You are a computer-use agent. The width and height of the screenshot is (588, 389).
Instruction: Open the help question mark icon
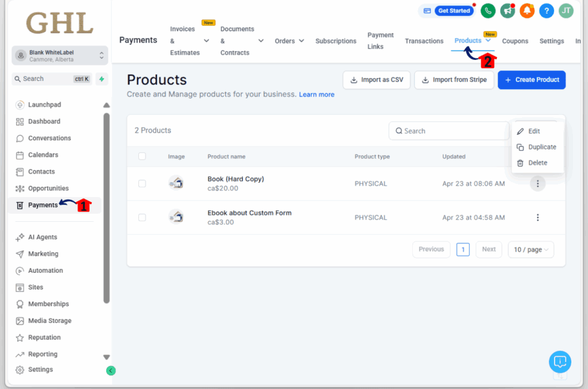pos(546,10)
